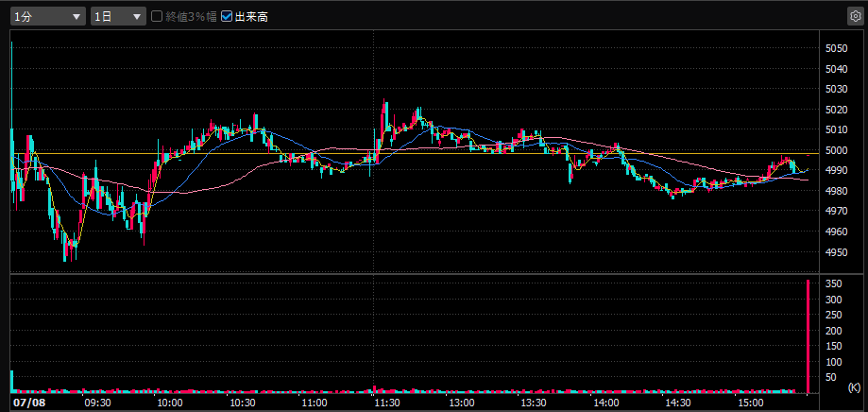Open the 1日 period dropdown
The width and height of the screenshot is (868, 412).
[x=118, y=17]
